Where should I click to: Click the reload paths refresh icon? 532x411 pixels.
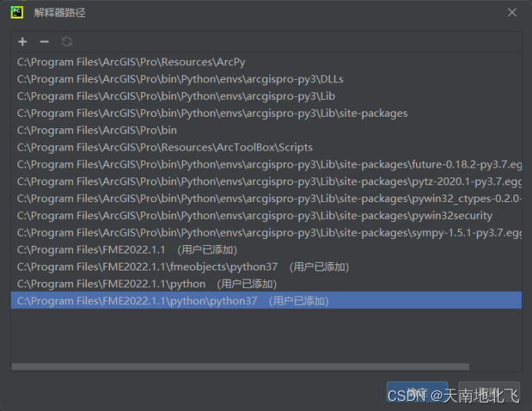pos(67,41)
